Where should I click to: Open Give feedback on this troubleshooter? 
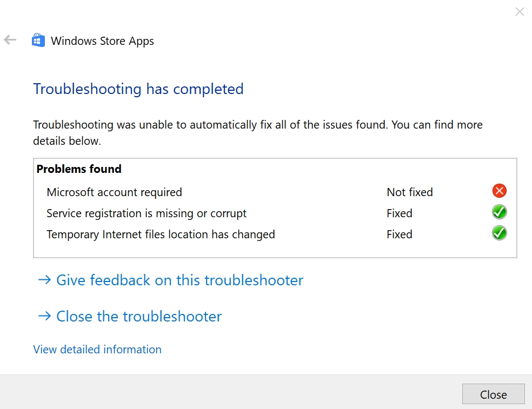(171, 280)
